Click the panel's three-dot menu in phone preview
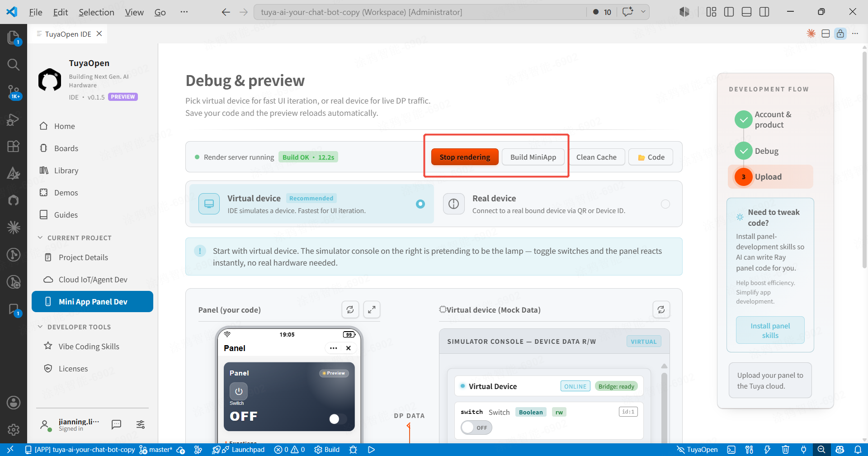 point(334,348)
